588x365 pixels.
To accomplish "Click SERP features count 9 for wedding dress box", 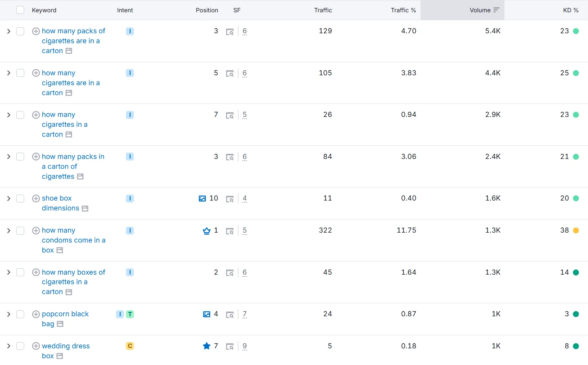I will tap(245, 346).
